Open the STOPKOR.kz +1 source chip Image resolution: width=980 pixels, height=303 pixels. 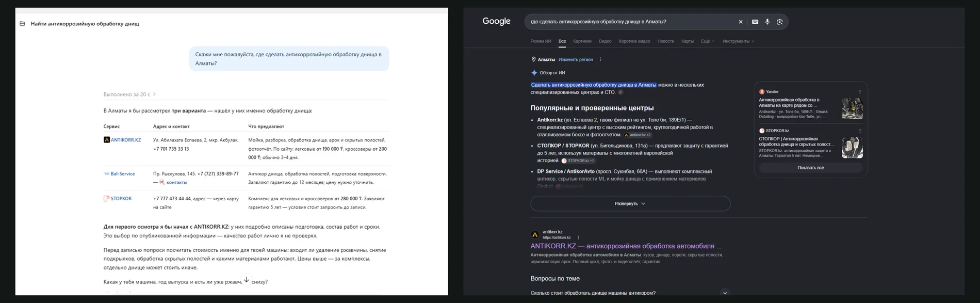(578, 161)
